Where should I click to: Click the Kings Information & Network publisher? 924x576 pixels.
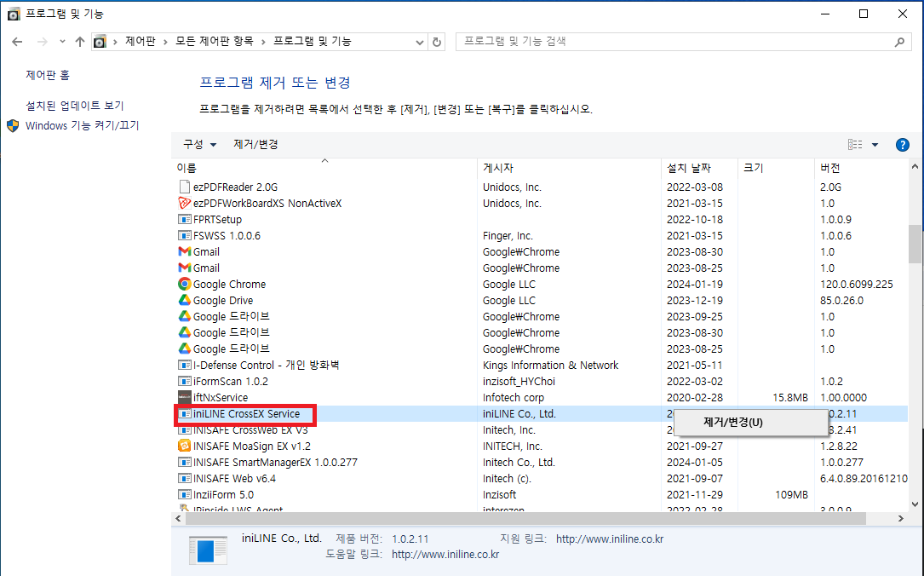[x=550, y=365]
